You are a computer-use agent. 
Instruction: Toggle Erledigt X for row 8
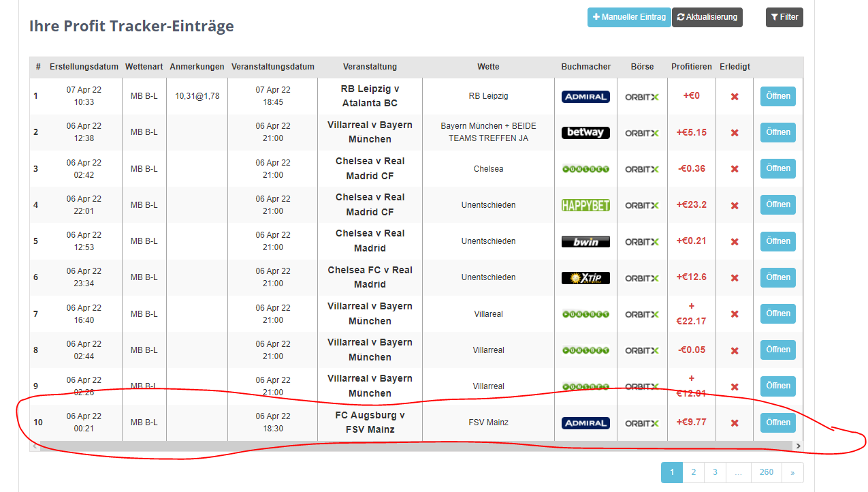tap(735, 351)
